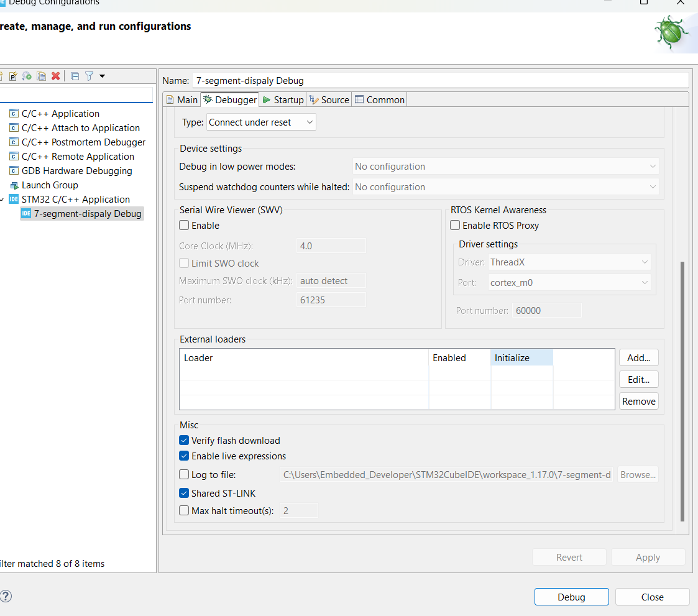Open the help question mark icon
The image size is (698, 616).
tap(6, 596)
